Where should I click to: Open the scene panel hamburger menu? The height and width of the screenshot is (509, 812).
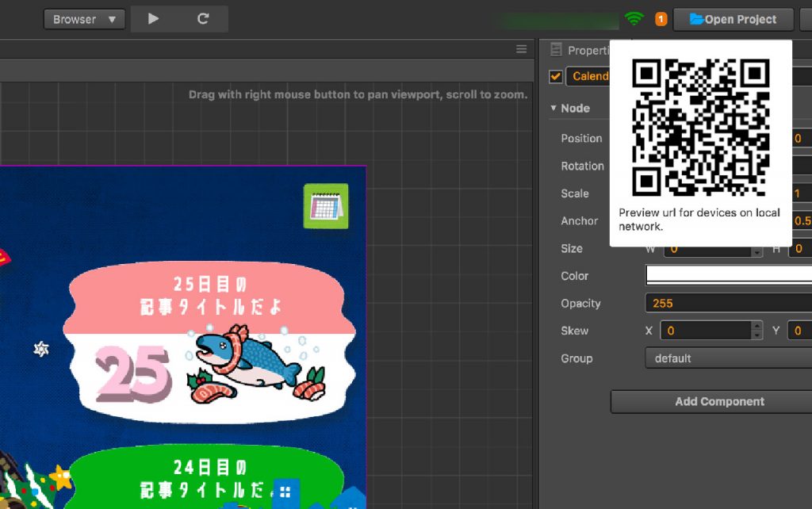click(x=521, y=48)
